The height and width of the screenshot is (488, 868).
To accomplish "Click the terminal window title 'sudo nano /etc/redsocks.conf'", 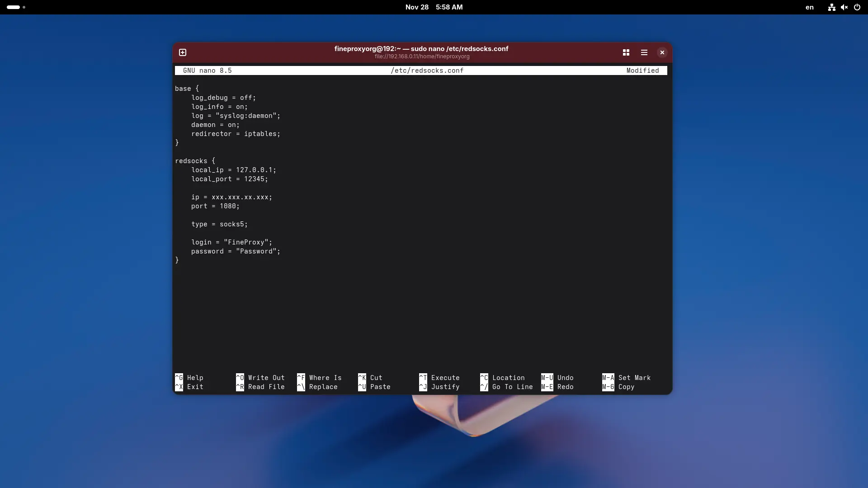I will coord(459,49).
